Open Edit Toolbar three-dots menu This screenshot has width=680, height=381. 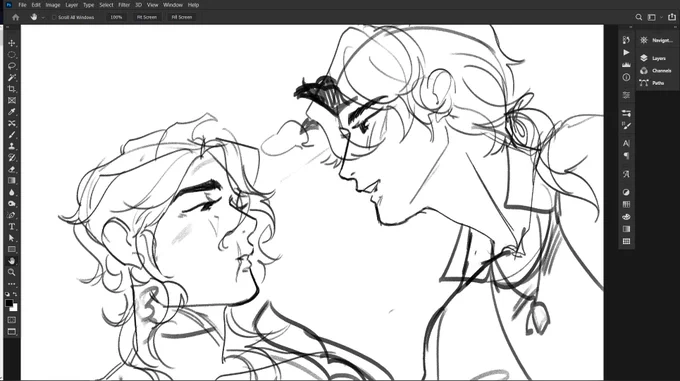coord(12,284)
